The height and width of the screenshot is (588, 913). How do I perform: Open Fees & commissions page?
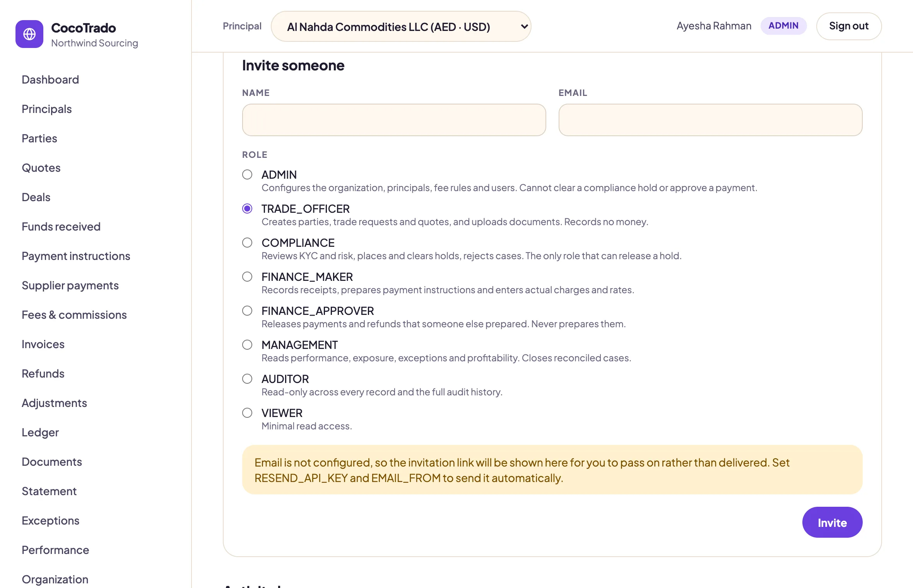(x=74, y=315)
